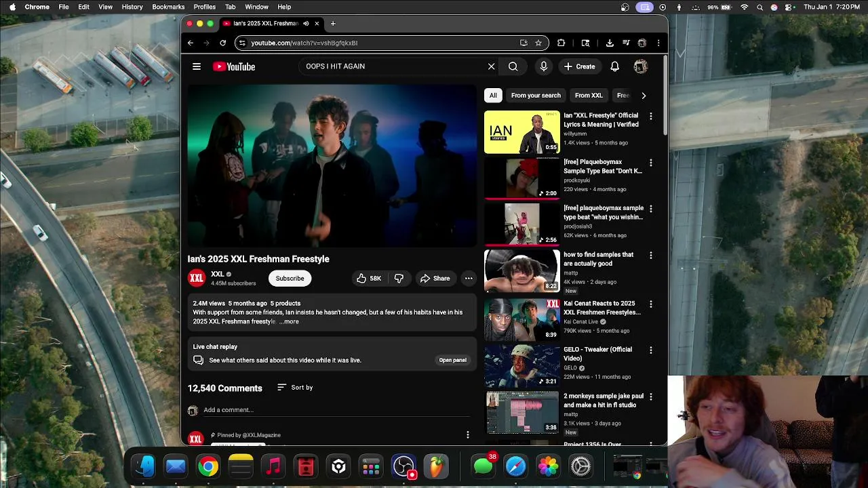Open the YouTube hamburger guide menu

[x=197, y=66]
